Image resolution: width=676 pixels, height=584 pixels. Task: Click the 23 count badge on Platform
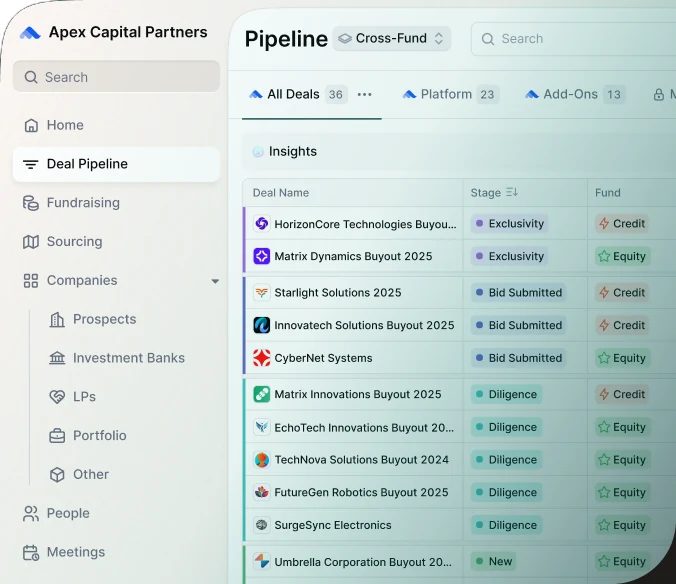pyautogui.click(x=487, y=94)
